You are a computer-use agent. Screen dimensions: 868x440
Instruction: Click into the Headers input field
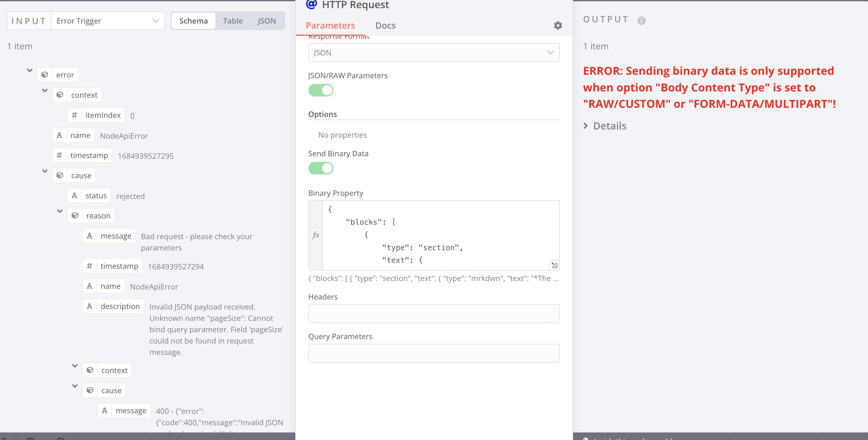click(434, 314)
